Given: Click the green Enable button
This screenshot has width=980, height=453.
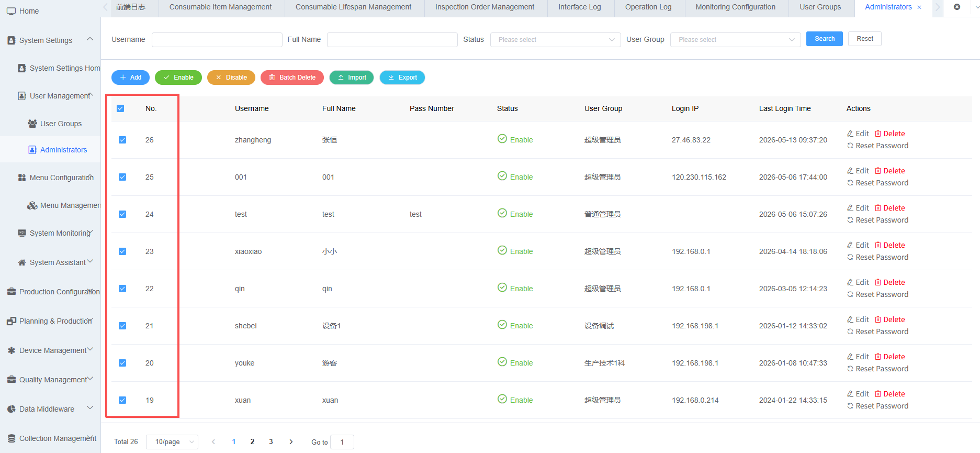Looking at the screenshot, I should pyautogui.click(x=178, y=78).
